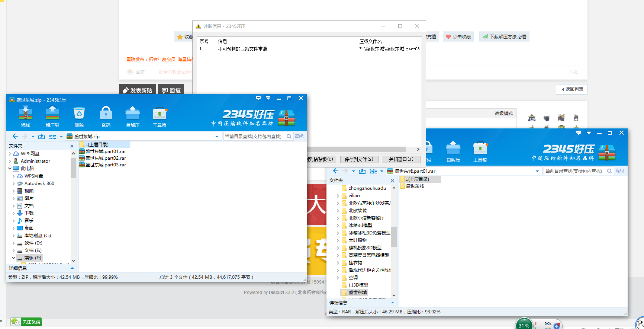This screenshot has height=329, width=644.
Task: Close the 文件夹 pane in the zip window
Action: pos(72,146)
